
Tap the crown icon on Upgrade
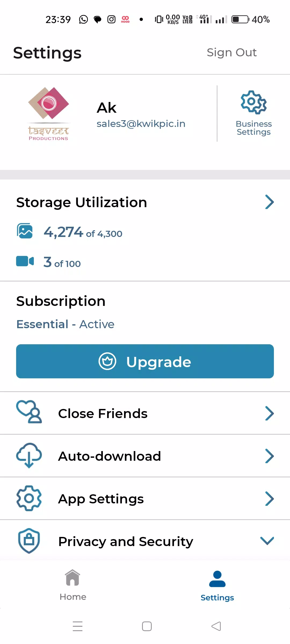pos(107,361)
